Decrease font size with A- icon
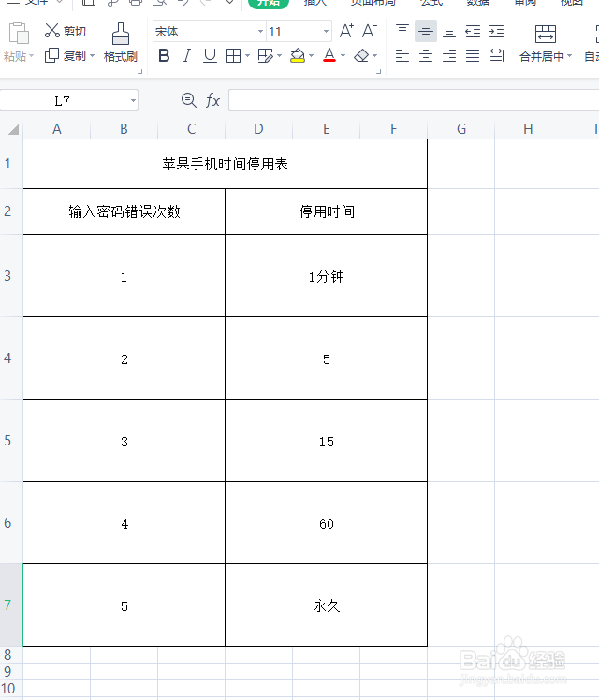This screenshot has width=599, height=700. (x=370, y=31)
